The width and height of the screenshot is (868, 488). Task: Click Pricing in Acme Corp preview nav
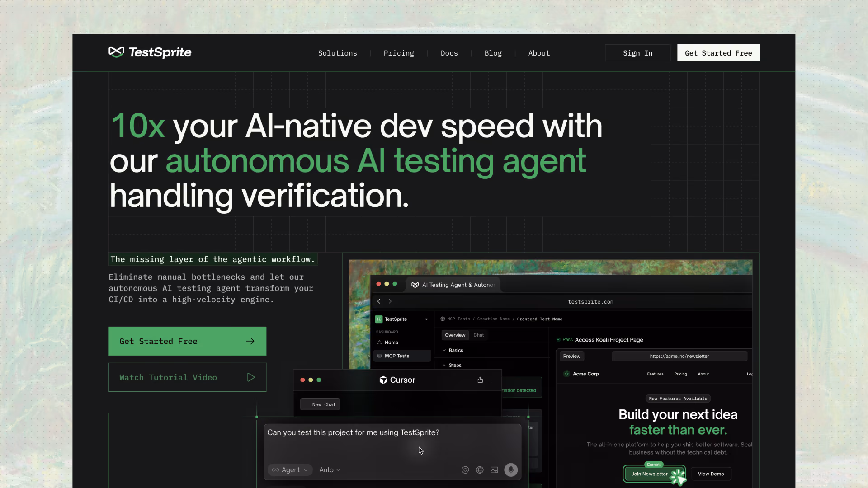tap(680, 374)
